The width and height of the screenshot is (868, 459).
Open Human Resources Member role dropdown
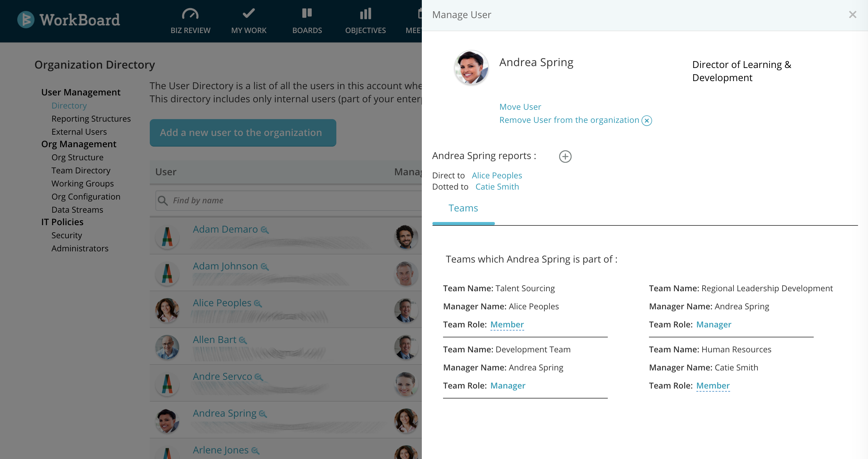point(713,385)
